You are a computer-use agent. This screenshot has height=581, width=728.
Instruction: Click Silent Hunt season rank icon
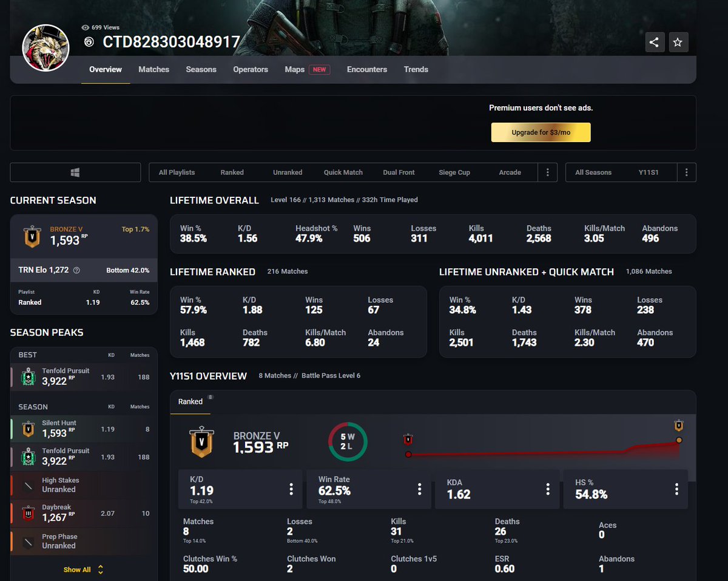coord(29,429)
